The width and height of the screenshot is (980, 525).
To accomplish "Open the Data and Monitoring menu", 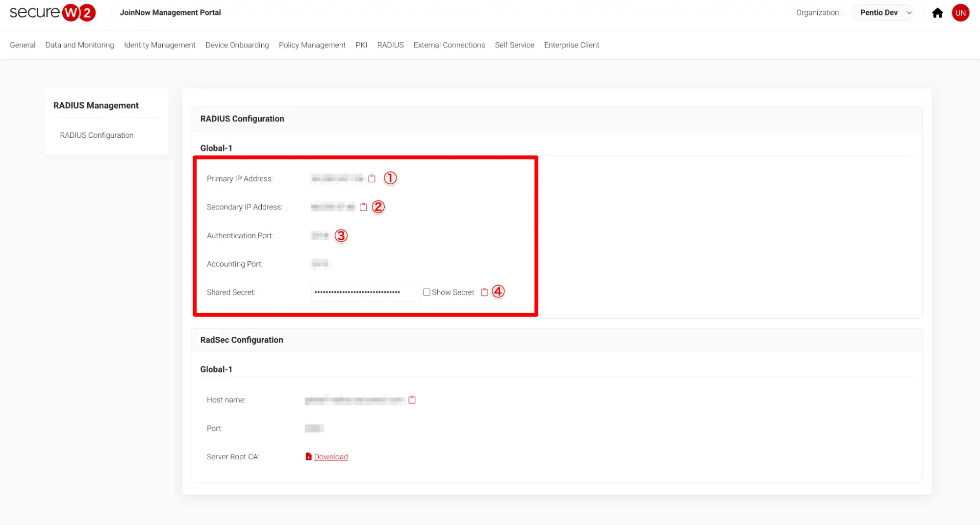I will pyautogui.click(x=79, y=45).
